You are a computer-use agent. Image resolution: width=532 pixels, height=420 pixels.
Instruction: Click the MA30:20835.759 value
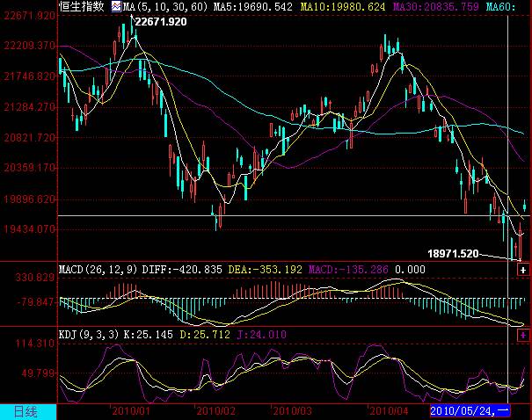436,7
